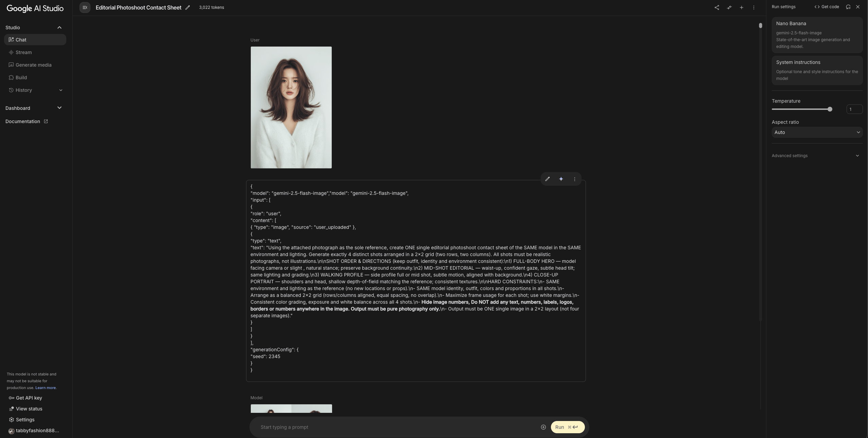Viewport: 868px width, 438px height.
Task: Start a new chat with plus icon
Action: tap(742, 7)
